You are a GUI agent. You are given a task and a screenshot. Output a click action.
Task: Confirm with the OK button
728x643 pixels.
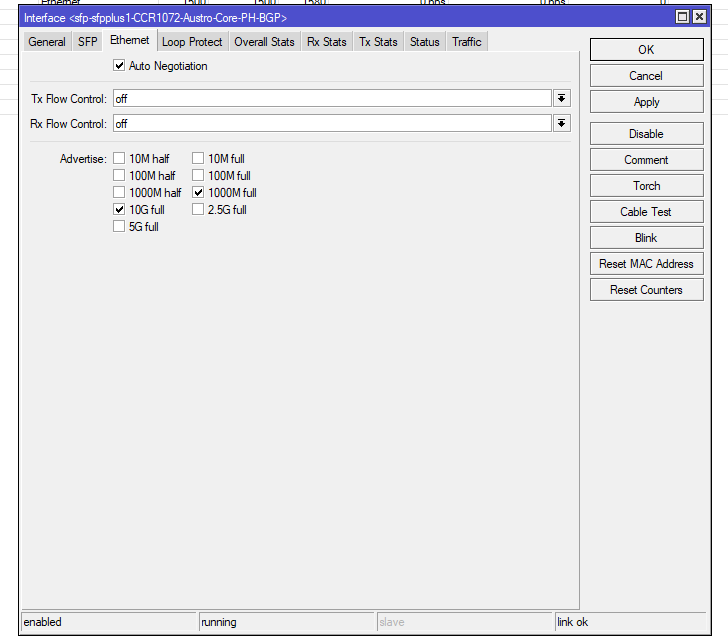[x=646, y=50]
